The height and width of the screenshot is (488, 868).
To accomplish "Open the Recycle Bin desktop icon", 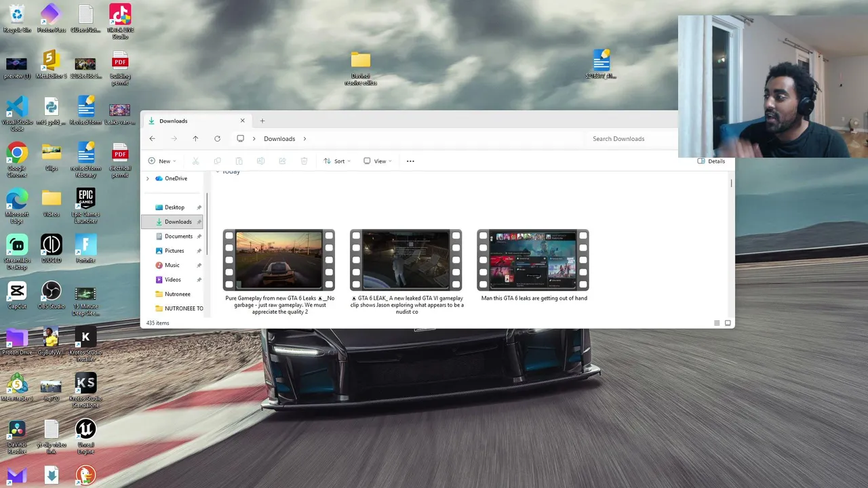I will tap(17, 18).
